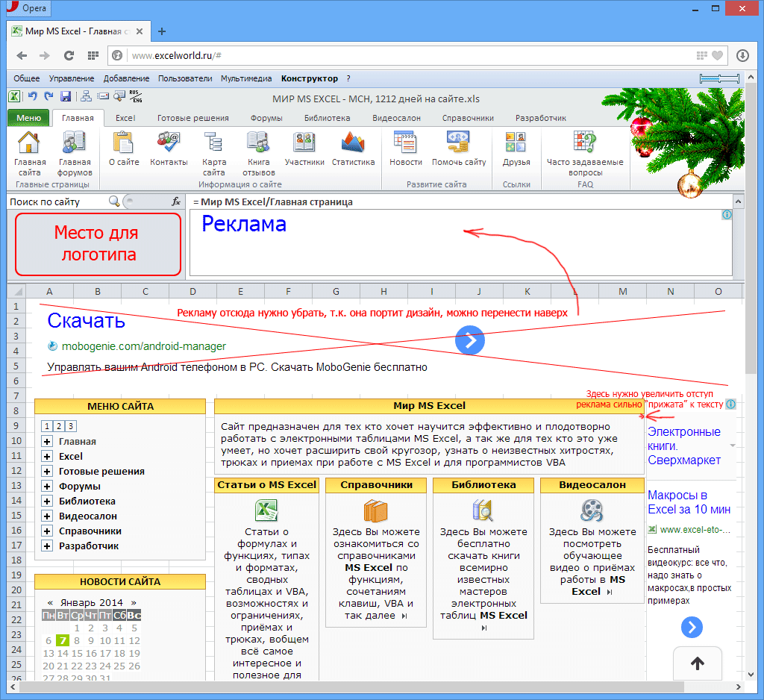
Task: Open the Меню green ribbon tab
Action: pos(29,118)
